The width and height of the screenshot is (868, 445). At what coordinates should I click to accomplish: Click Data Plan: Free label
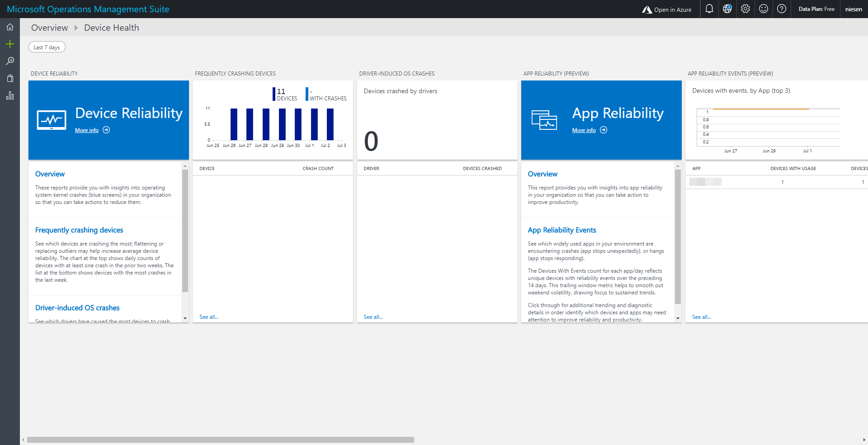point(816,9)
